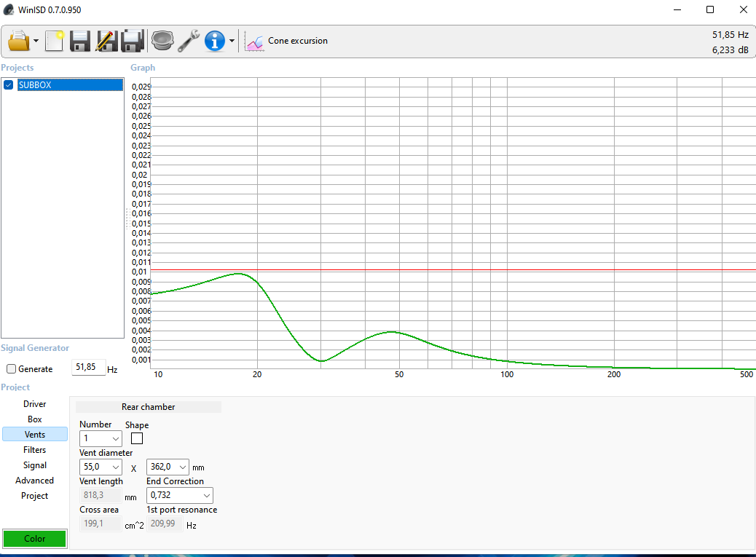Click the Cross area field 199,1
This screenshot has width=756, height=557.
click(101, 524)
